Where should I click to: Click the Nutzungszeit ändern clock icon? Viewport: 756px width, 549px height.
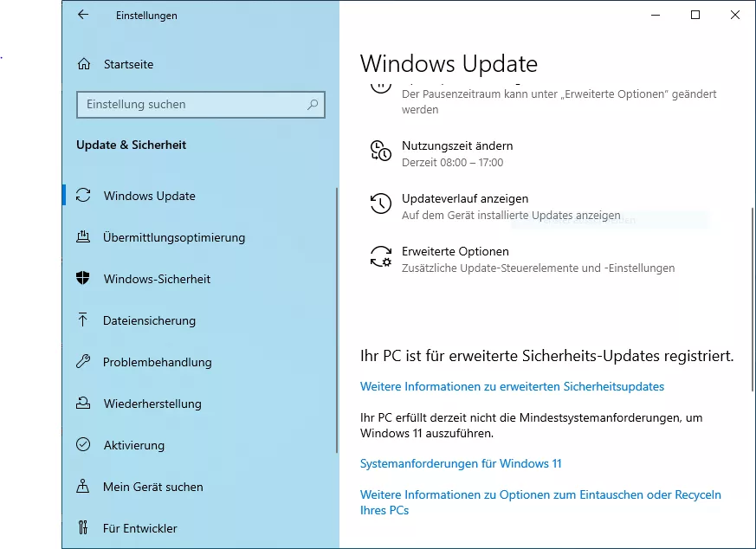(380, 151)
